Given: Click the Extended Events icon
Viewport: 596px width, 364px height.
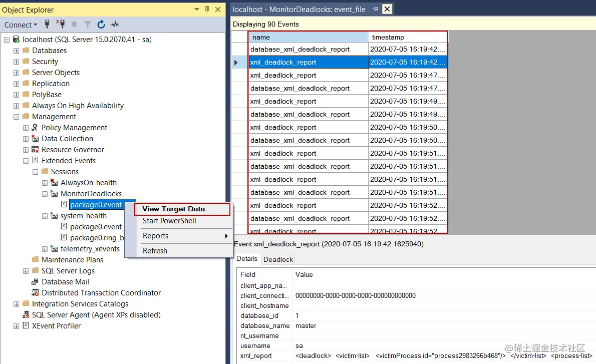Looking at the screenshot, I should click(35, 160).
